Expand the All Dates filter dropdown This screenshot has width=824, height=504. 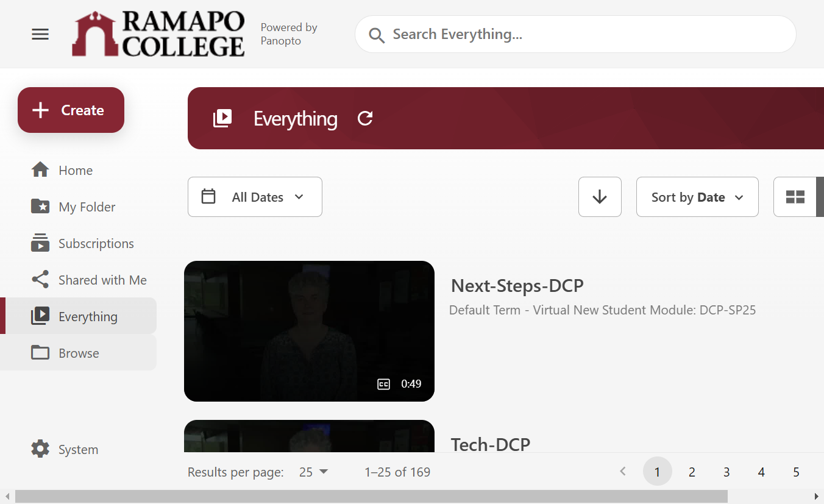255,197
